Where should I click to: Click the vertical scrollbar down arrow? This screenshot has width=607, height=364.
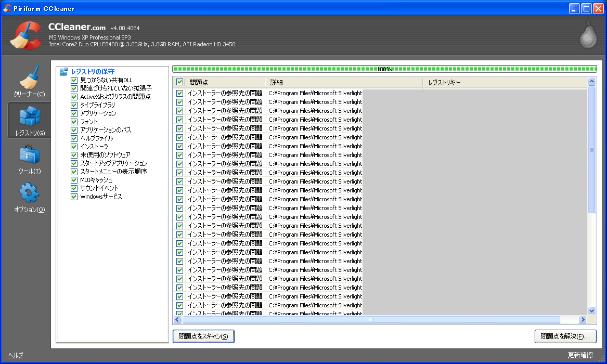[x=591, y=310]
